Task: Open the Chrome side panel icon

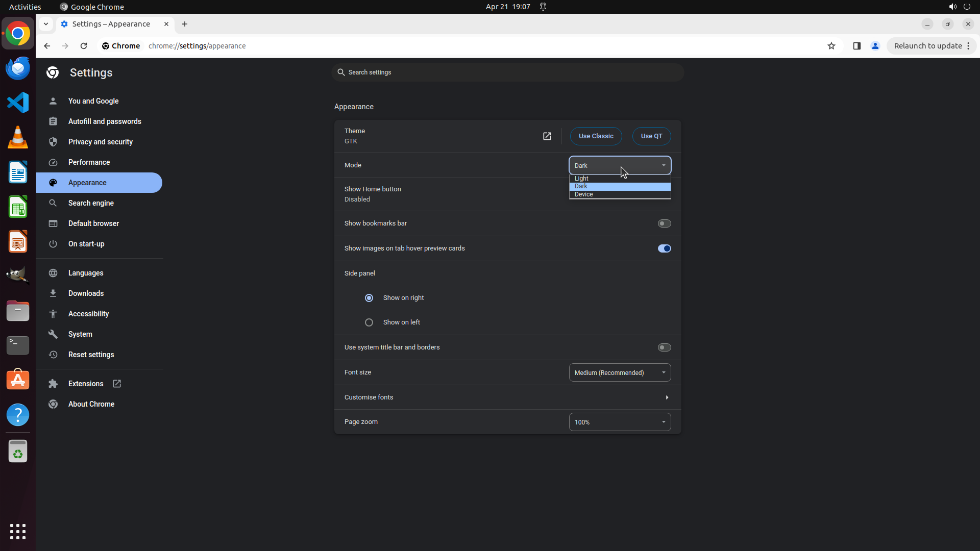Action: click(x=856, y=46)
